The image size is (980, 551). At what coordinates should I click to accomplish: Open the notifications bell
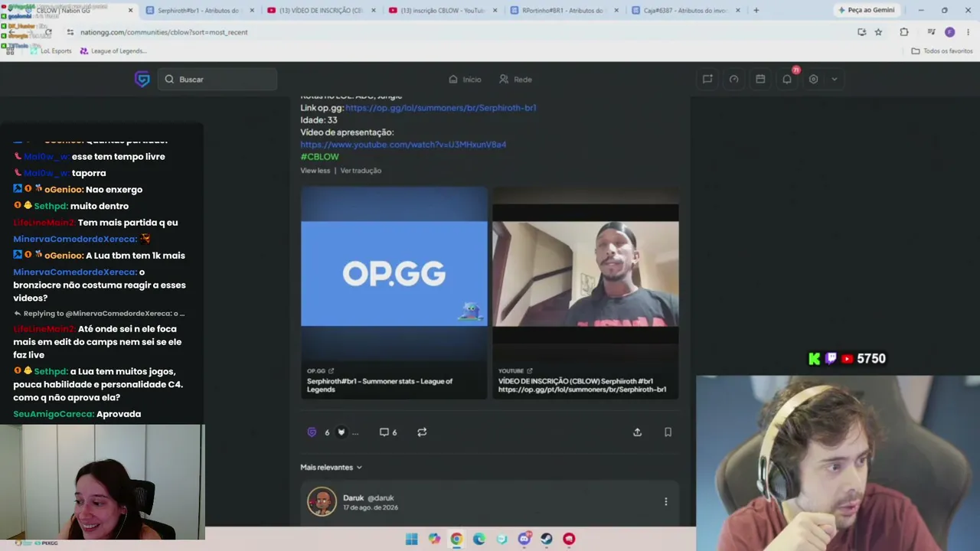tap(787, 79)
